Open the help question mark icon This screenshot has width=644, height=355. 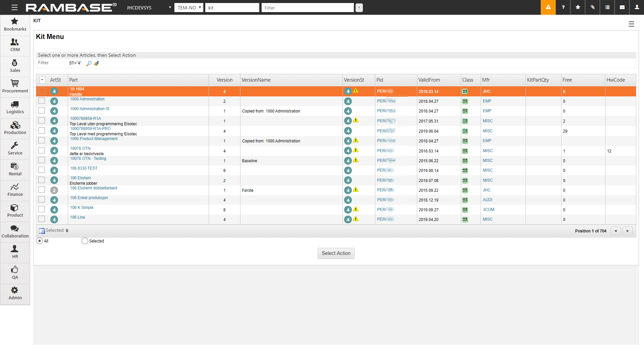[x=563, y=7]
